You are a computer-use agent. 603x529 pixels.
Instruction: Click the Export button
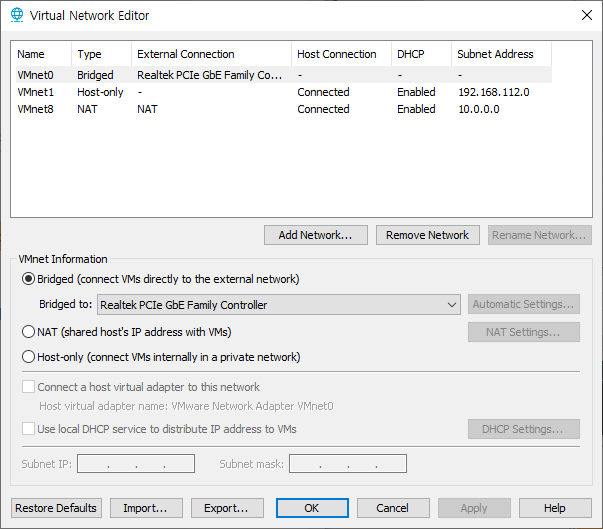tap(227, 508)
